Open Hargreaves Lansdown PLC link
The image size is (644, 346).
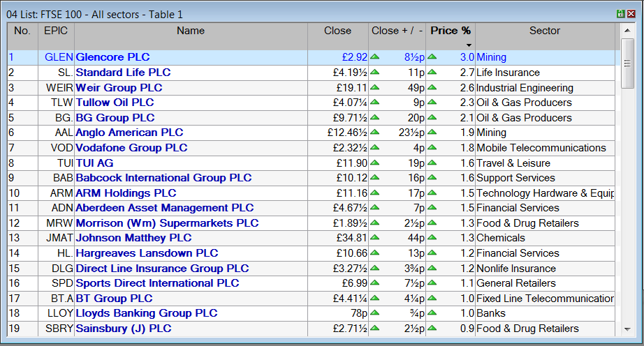pyautogui.click(x=147, y=253)
